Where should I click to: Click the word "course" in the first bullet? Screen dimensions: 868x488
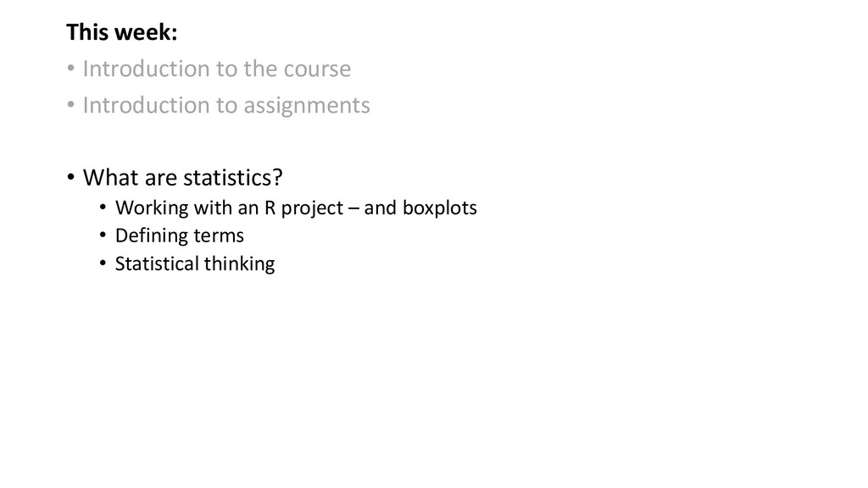(x=317, y=69)
